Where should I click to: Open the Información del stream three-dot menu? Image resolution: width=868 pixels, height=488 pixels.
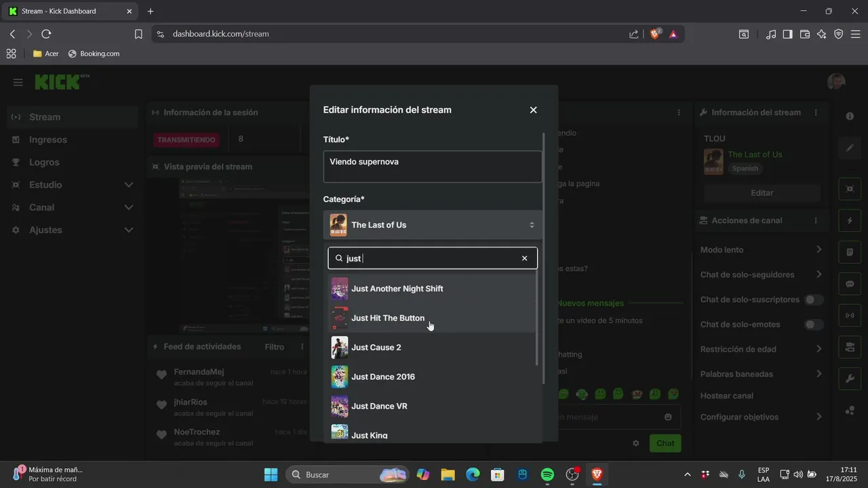(816, 113)
